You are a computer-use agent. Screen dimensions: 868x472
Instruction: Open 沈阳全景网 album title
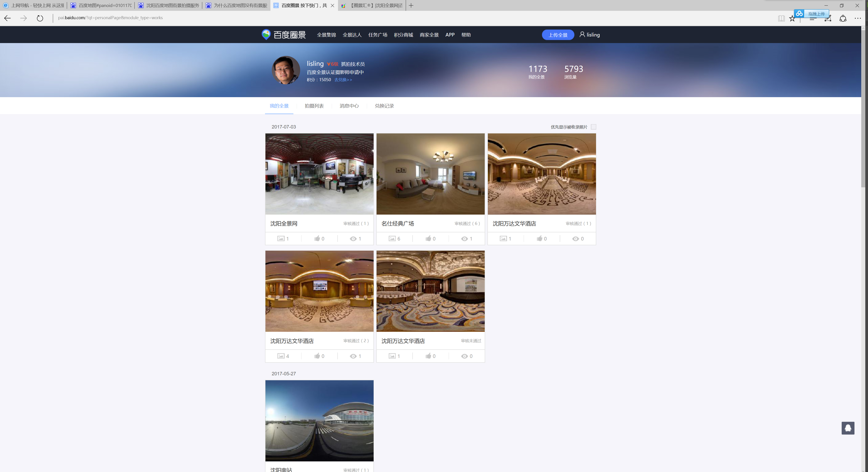tap(284, 224)
